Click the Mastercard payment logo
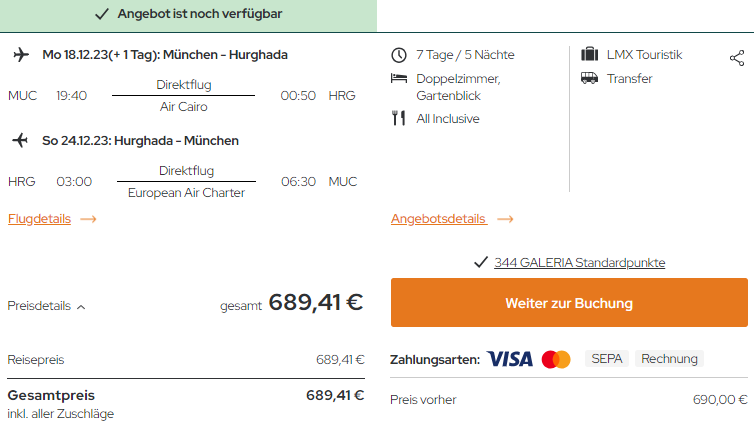 556,359
